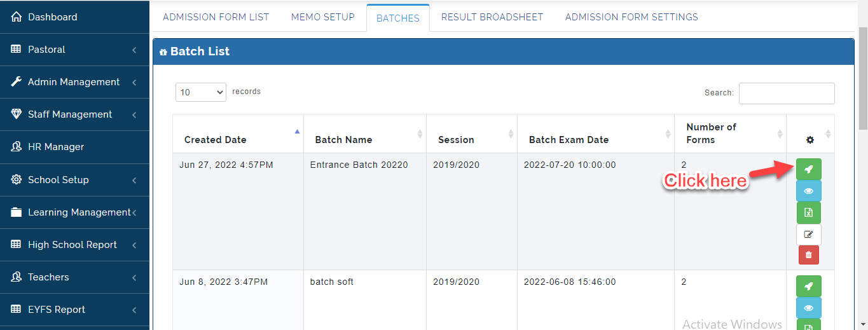
Task: Select session 2019/2020 in batch soft row
Action: click(x=472, y=300)
